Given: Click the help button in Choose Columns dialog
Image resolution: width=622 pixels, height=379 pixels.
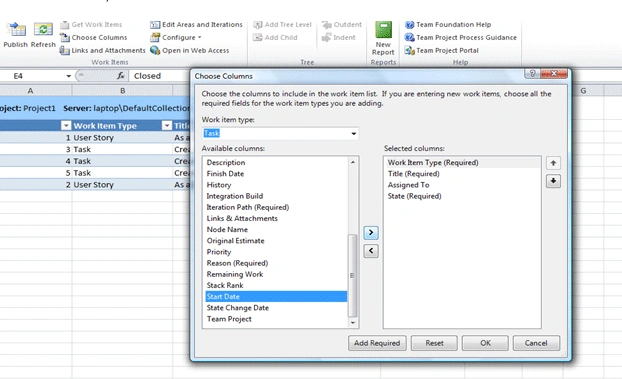Looking at the screenshot, I should click(x=532, y=74).
